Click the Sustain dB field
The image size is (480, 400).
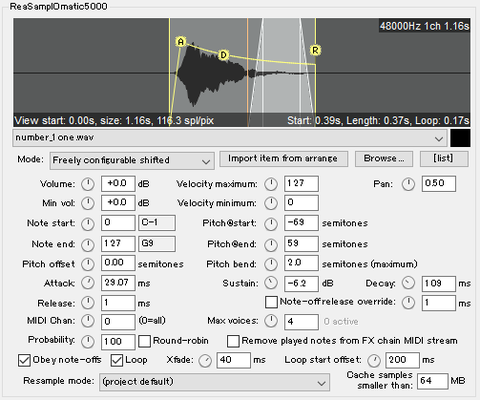pyautogui.click(x=301, y=284)
